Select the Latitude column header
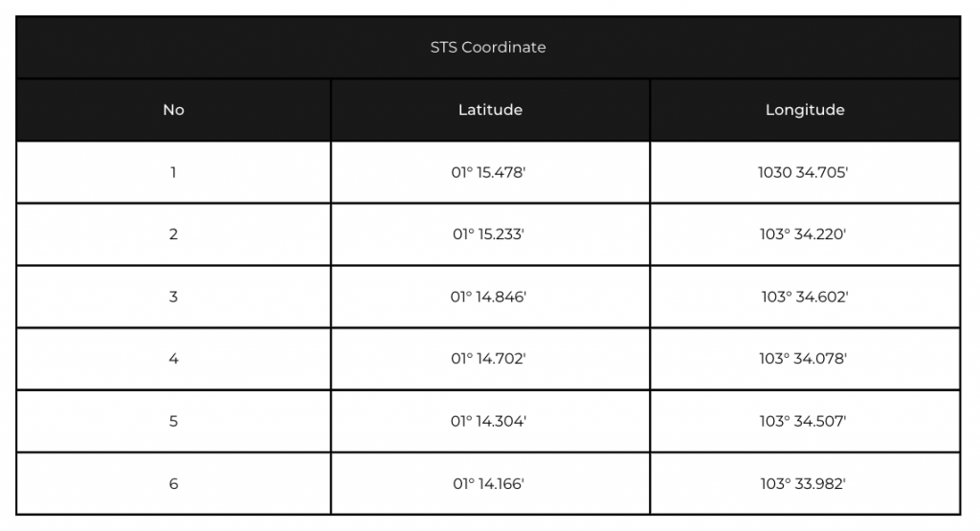 490,110
